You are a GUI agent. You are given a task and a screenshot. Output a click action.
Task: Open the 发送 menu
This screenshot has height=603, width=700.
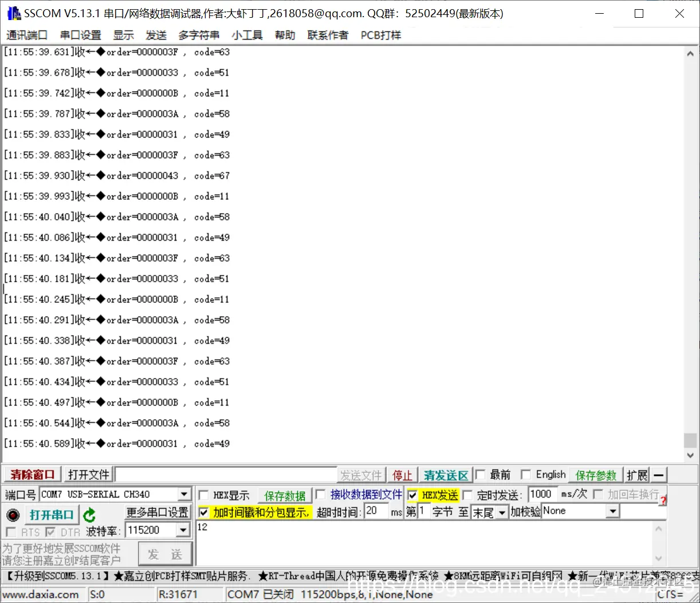pos(156,35)
